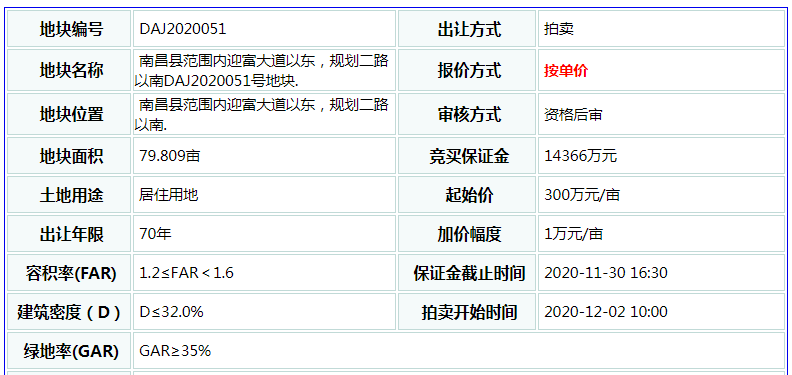Viewport: 792px width, 375px height.
Task: Click the 70年 term value
Action: [156, 233]
